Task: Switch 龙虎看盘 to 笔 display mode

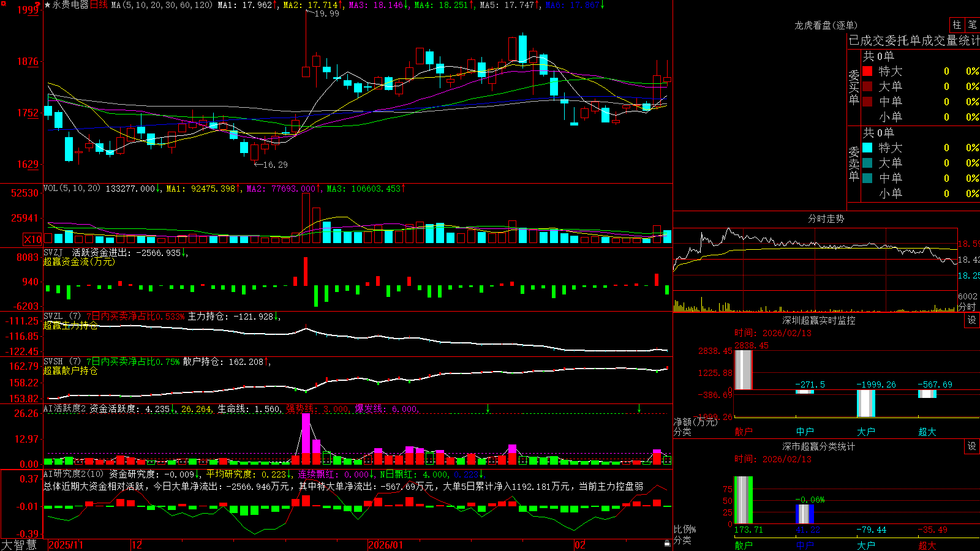Action: click(973, 24)
